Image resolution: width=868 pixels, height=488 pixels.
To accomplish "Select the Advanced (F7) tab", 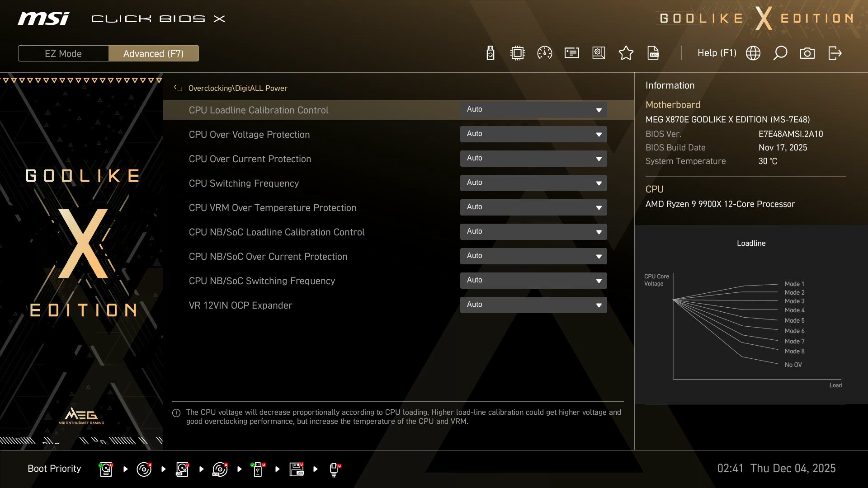I will point(153,53).
